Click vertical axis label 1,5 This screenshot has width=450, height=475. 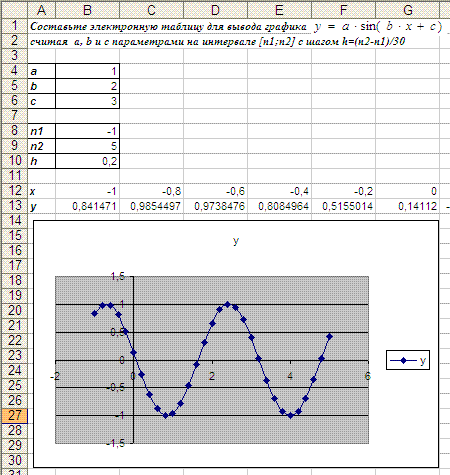(x=117, y=276)
